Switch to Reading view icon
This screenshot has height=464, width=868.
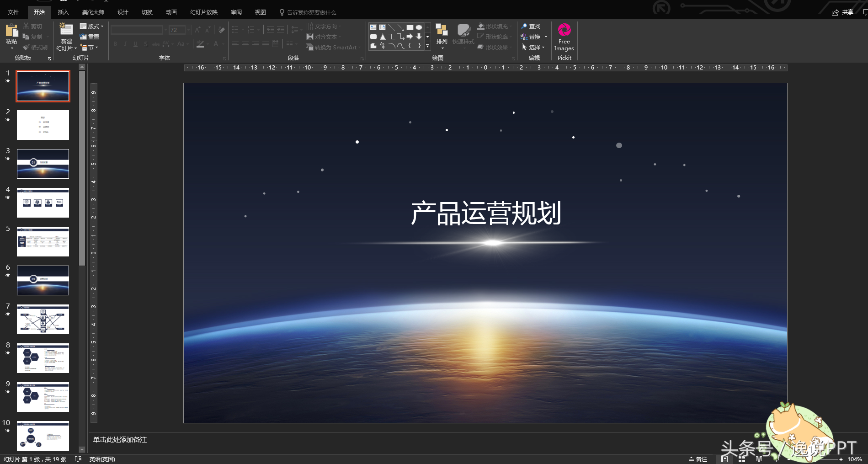(759, 459)
